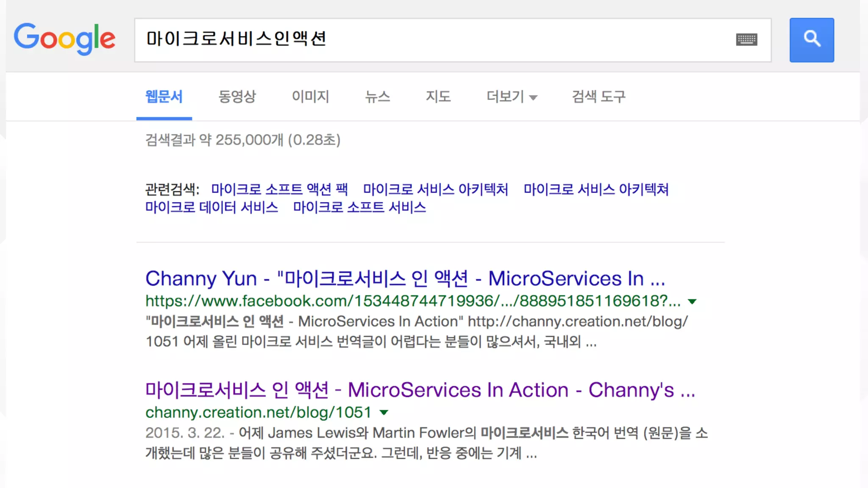Open the 지도 tab
This screenshot has width=868, height=488.
pyautogui.click(x=438, y=97)
